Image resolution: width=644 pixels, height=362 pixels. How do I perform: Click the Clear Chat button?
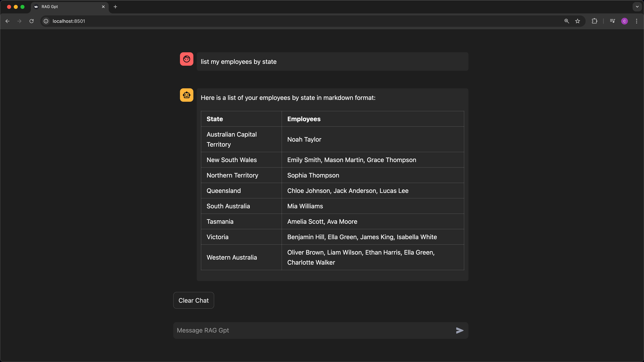pos(194,300)
